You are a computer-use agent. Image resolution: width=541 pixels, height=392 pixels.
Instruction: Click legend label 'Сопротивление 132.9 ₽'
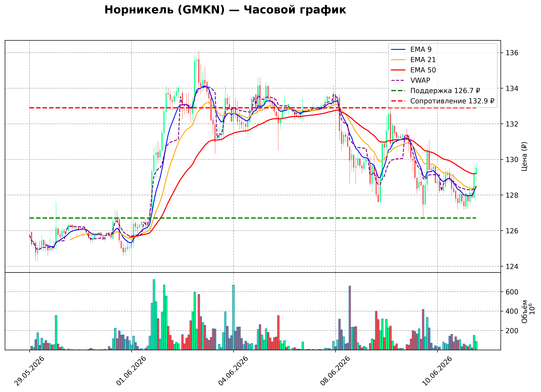tap(452, 101)
